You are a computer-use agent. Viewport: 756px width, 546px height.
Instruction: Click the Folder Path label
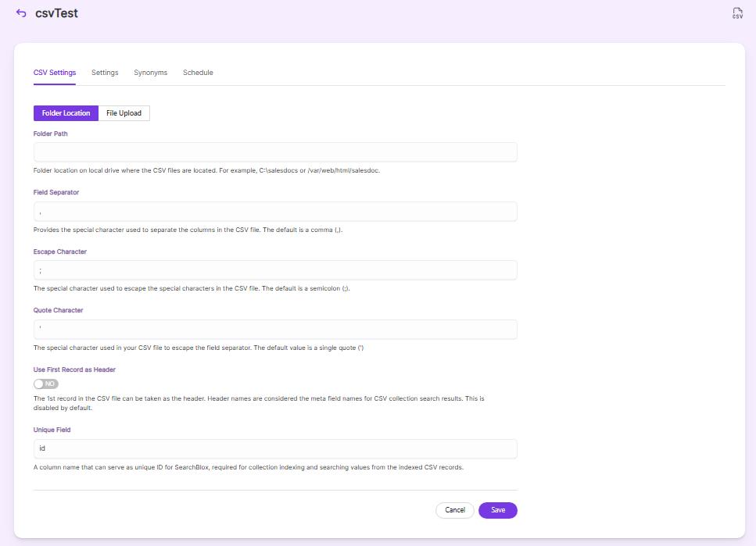tap(50, 134)
